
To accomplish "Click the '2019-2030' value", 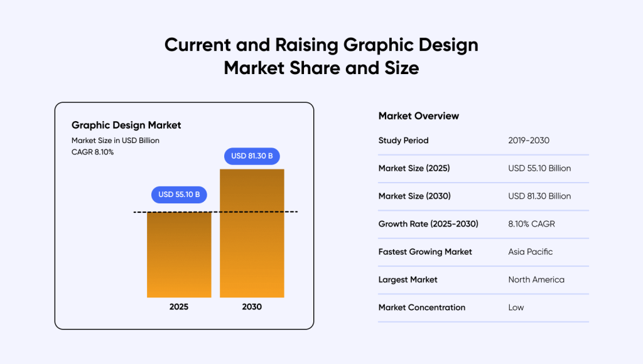I will pos(529,140).
